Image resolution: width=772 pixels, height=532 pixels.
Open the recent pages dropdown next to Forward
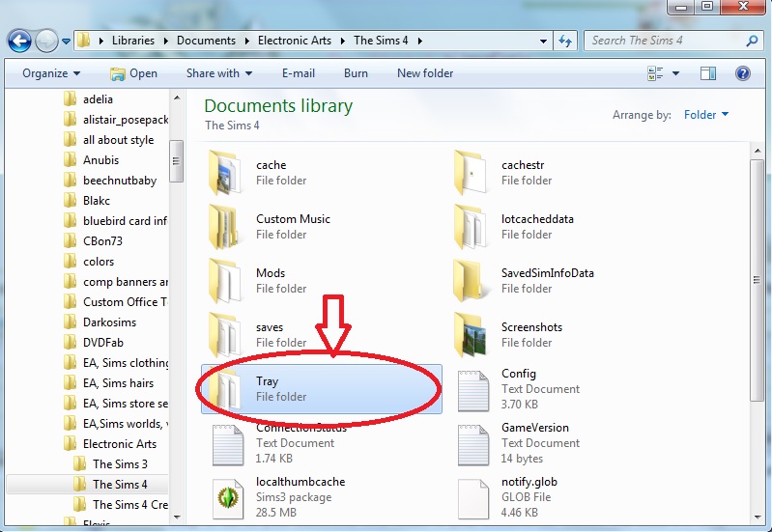click(x=66, y=42)
